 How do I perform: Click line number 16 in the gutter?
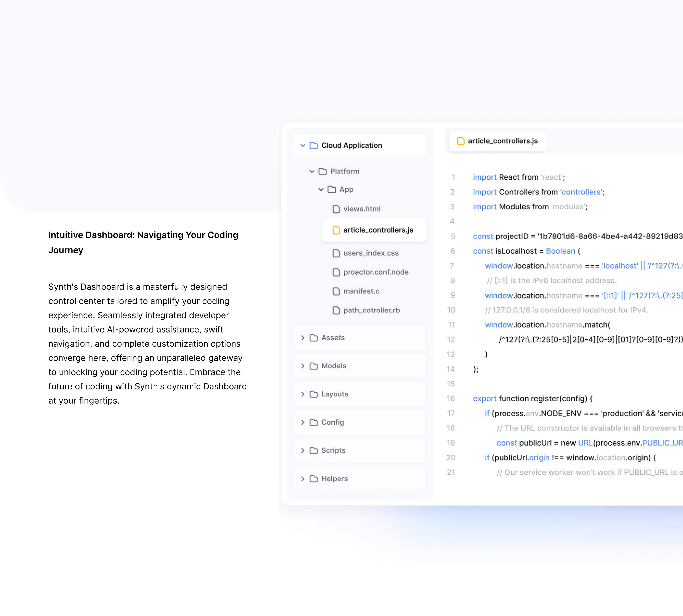(x=451, y=399)
